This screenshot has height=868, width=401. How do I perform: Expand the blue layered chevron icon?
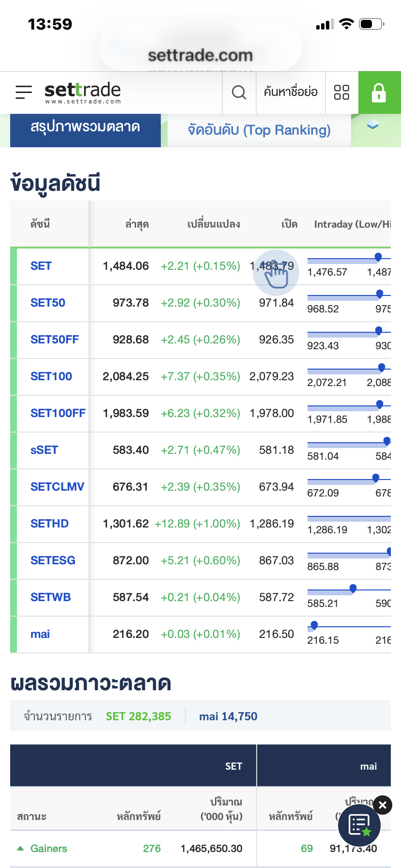tap(372, 125)
